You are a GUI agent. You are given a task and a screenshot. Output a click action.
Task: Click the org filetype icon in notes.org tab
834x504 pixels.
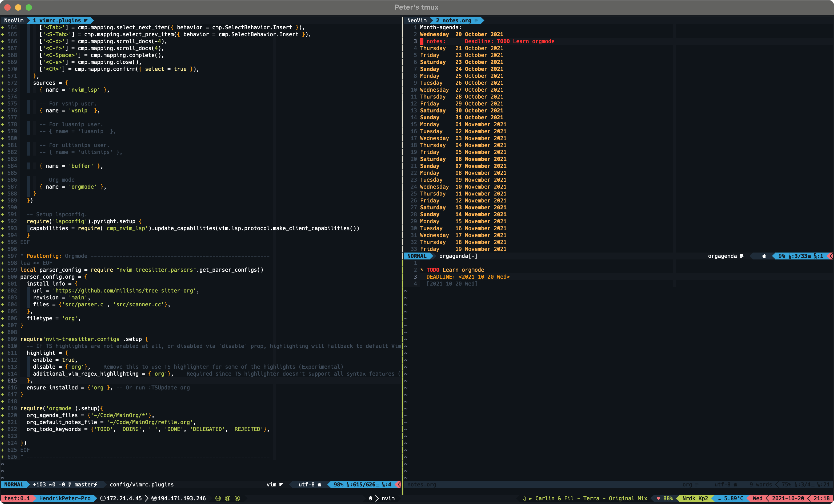click(476, 20)
